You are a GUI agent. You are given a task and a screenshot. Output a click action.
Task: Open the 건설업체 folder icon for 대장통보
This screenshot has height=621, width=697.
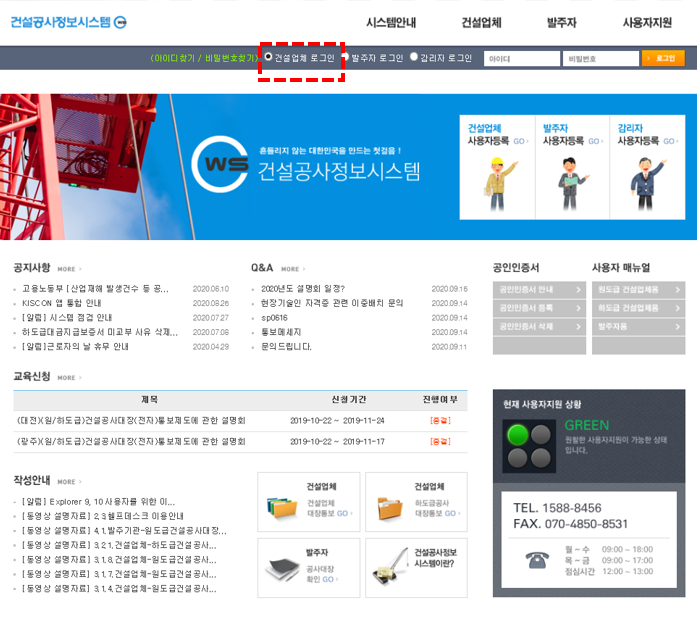click(282, 508)
